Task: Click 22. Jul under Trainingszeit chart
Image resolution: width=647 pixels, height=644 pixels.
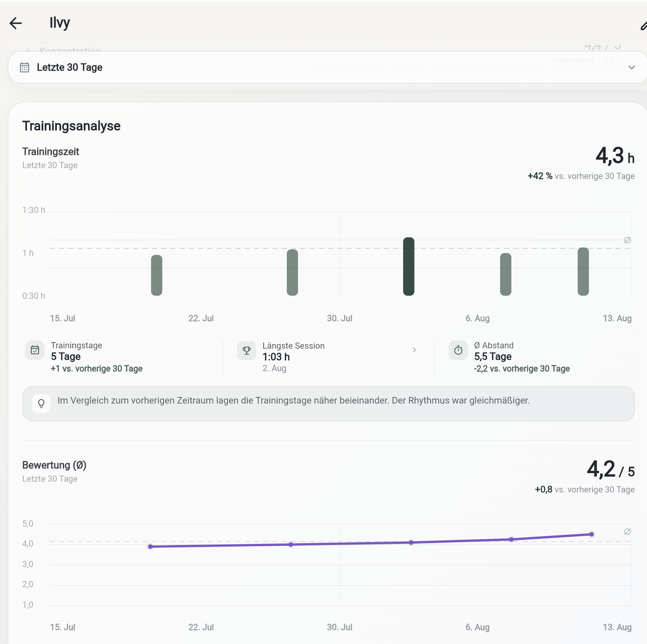Action: [201, 318]
